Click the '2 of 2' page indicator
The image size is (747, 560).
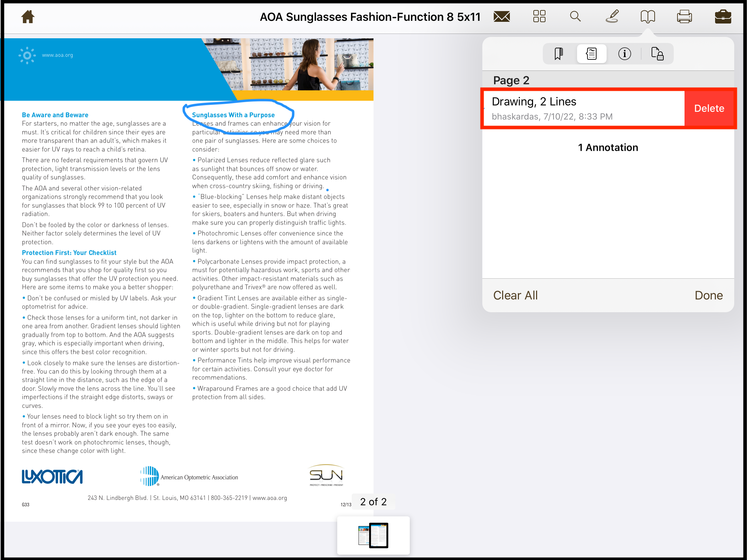tap(373, 502)
